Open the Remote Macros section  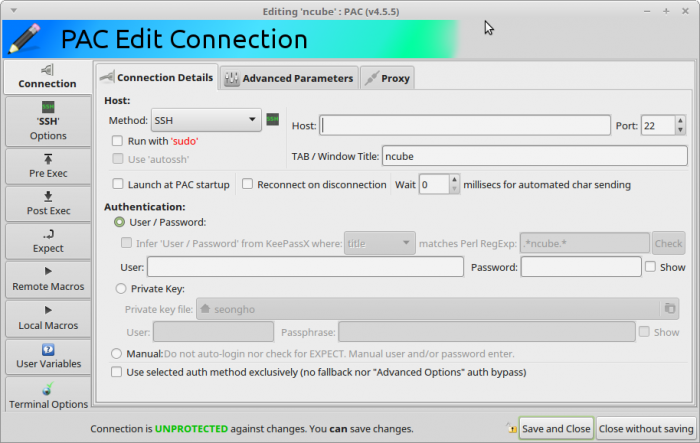(x=48, y=279)
